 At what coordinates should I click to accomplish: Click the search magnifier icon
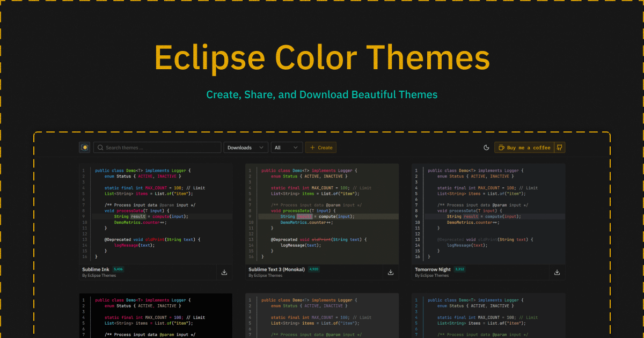pos(100,147)
